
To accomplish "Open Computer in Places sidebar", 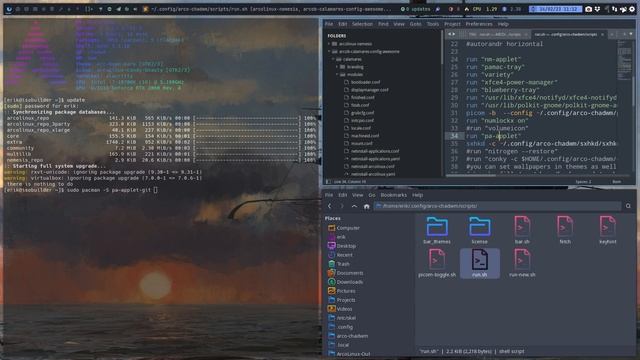I will (x=344, y=228).
